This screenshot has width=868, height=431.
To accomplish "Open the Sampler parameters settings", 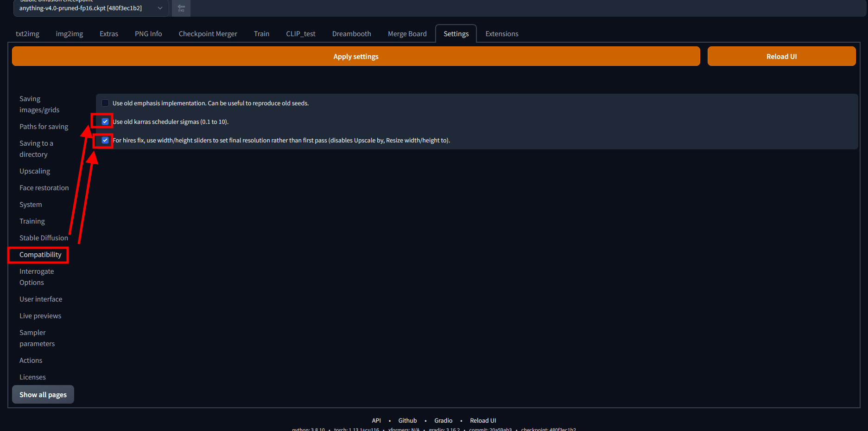I will [37, 338].
